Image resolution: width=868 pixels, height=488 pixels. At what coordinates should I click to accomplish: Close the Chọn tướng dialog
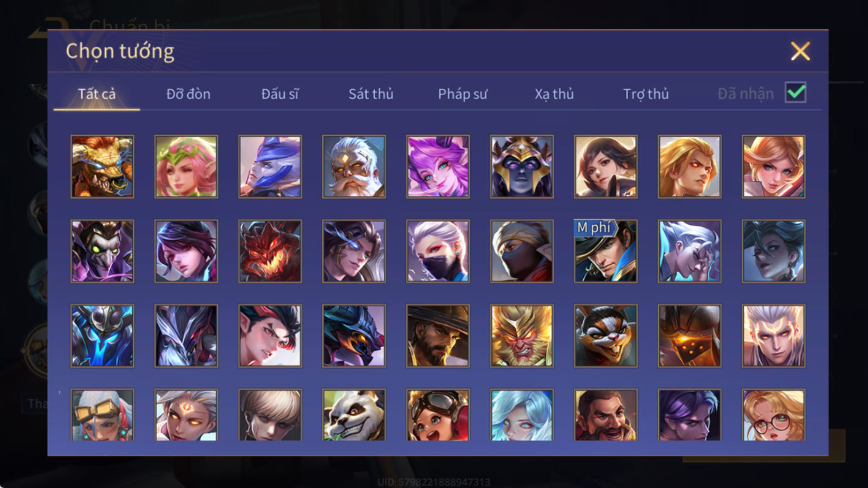(x=800, y=51)
